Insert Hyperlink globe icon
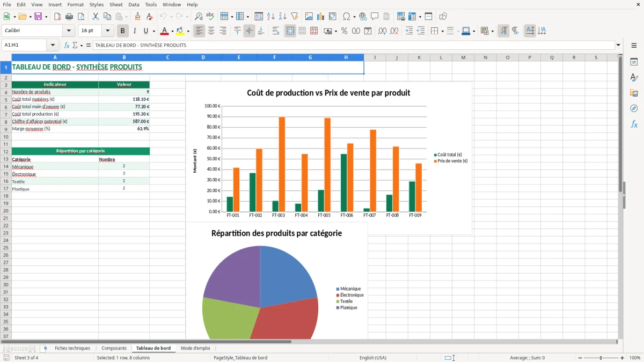This screenshot has width=644, height=362. 363,17
